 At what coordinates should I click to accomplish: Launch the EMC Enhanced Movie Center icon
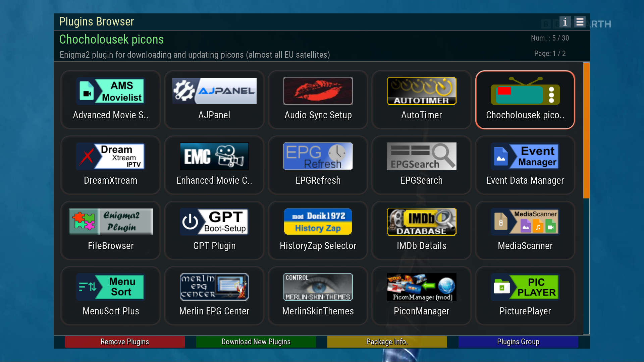pyautogui.click(x=214, y=156)
